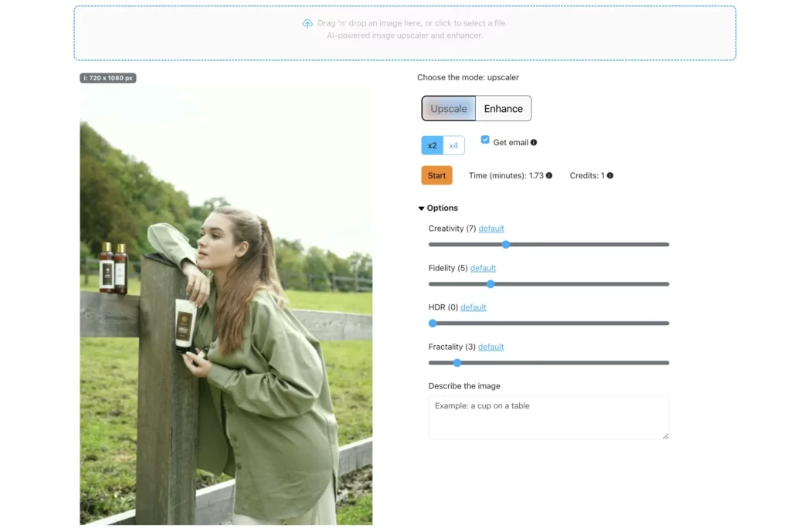Select the x4 upscale factor
Screen dimensions: 791x532
pyautogui.click(x=454, y=144)
